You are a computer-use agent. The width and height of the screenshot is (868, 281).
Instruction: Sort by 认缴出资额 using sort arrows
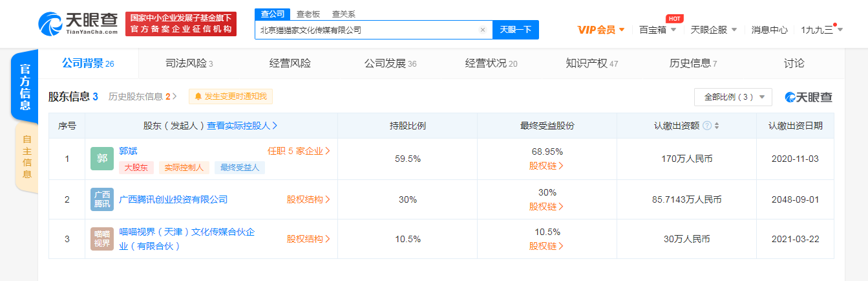coord(717,126)
